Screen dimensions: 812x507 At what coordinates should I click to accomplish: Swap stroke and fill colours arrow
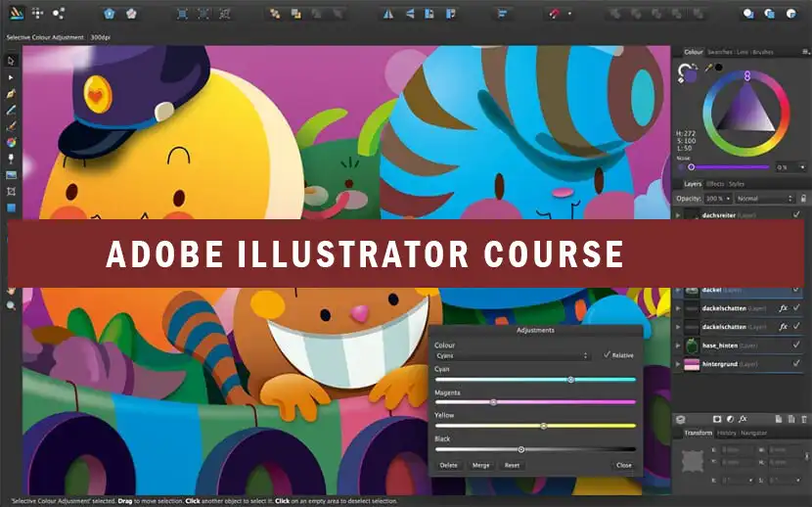[x=694, y=68]
